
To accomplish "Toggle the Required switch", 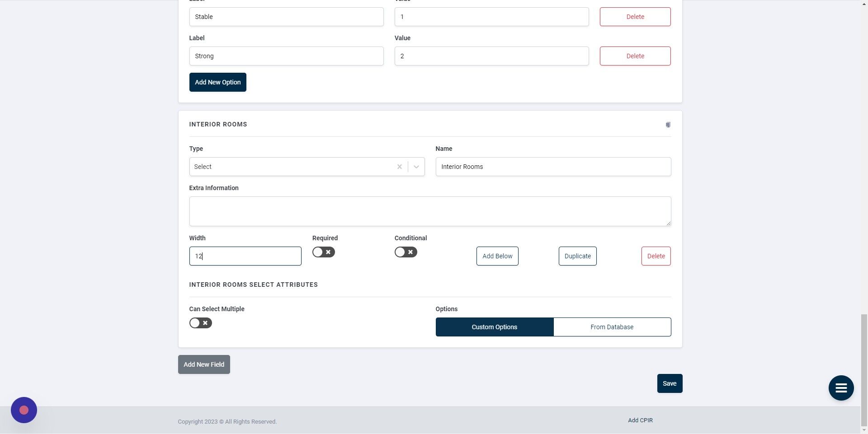I will [324, 252].
